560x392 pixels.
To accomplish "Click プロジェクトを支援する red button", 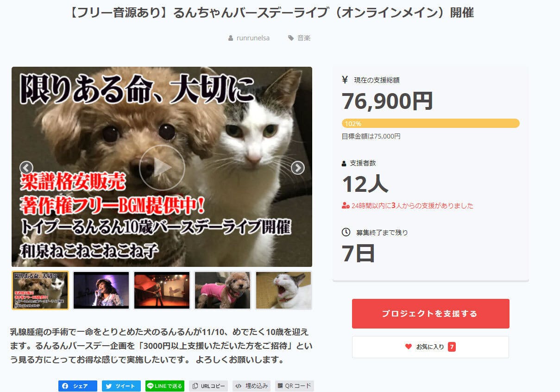I will point(430,314).
